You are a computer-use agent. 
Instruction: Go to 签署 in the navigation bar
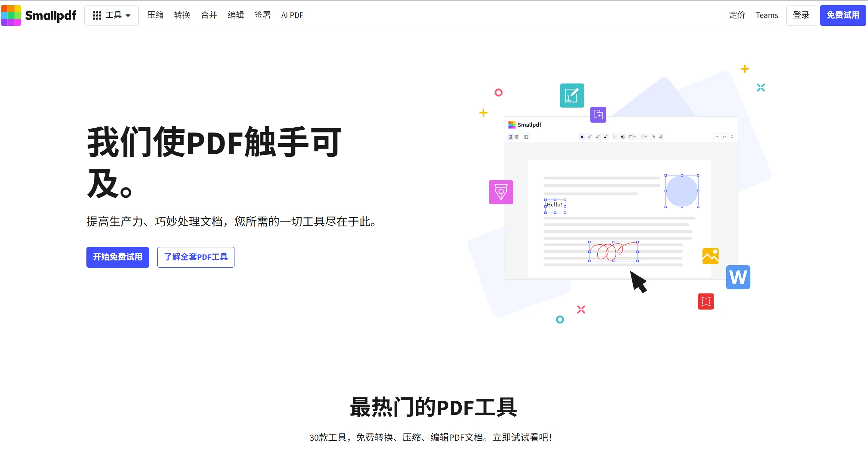point(263,15)
